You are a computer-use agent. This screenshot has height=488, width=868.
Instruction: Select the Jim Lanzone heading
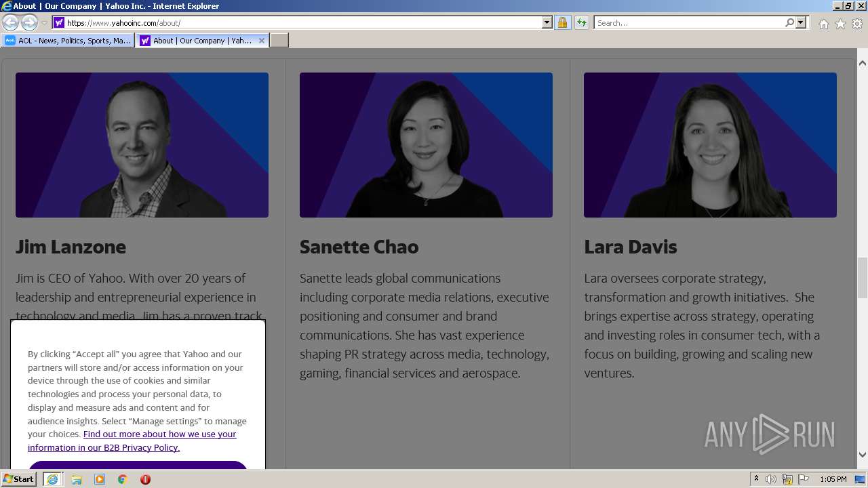point(71,247)
